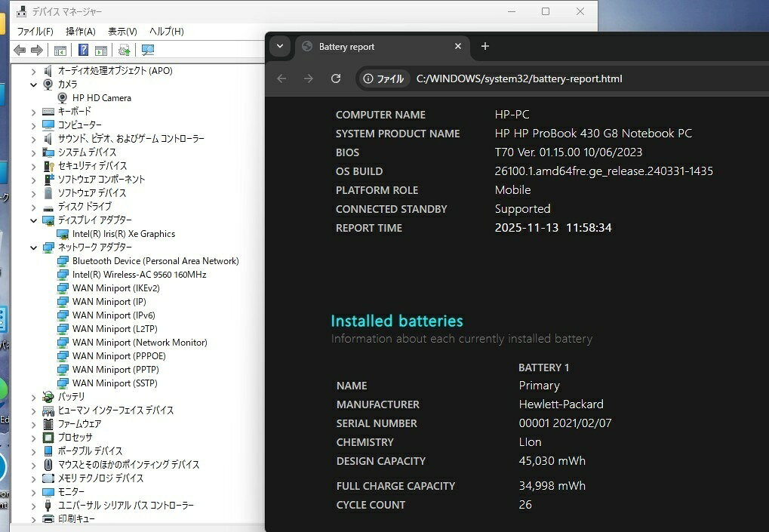This screenshot has width=769, height=532.
Task: Close the Battery report tab
Action: tap(458, 46)
